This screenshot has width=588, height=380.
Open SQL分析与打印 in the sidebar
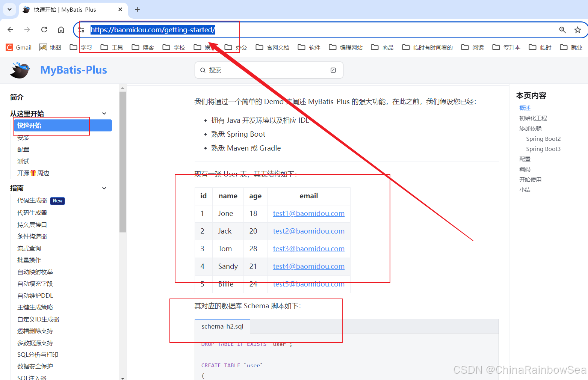(38, 354)
